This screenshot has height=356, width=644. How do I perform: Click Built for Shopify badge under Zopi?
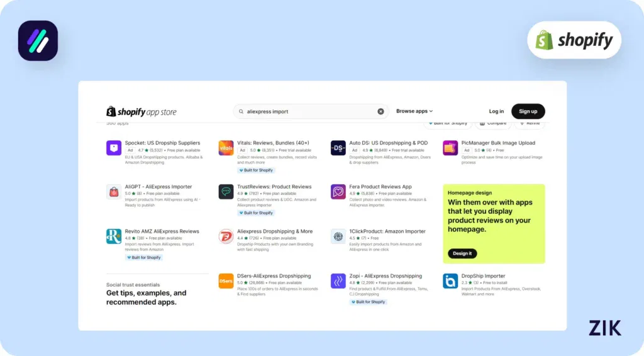pos(369,302)
